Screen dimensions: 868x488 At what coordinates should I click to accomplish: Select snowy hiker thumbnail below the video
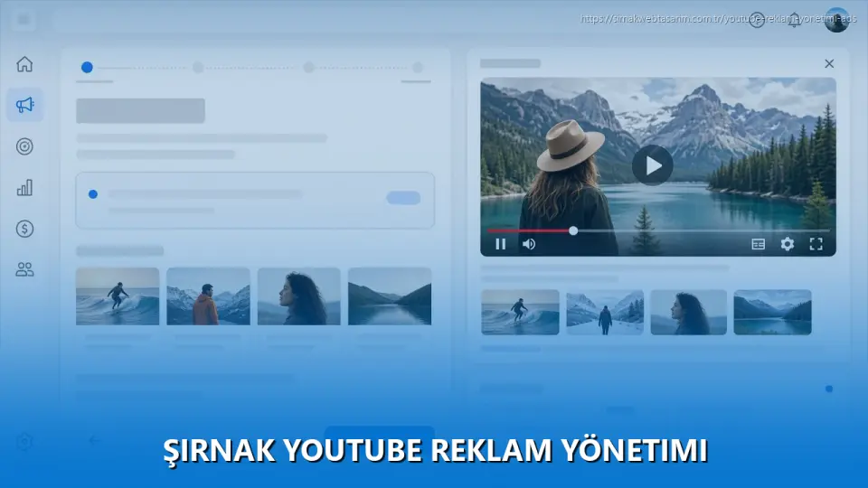click(605, 312)
